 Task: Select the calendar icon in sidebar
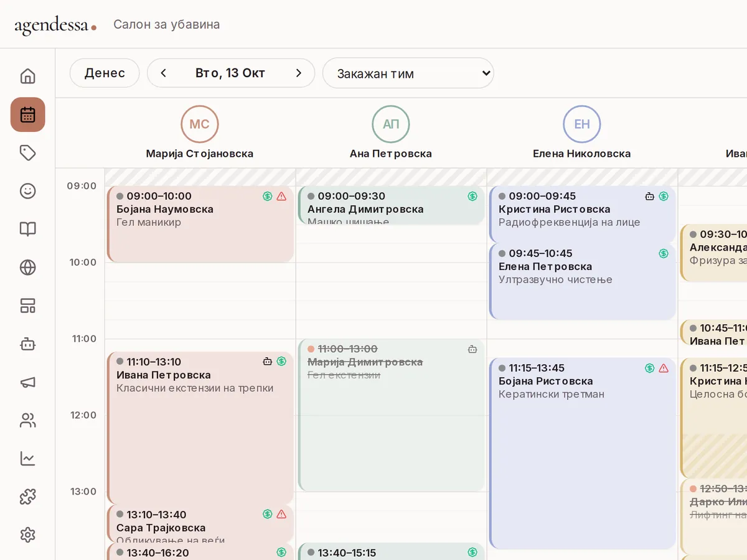pyautogui.click(x=27, y=114)
